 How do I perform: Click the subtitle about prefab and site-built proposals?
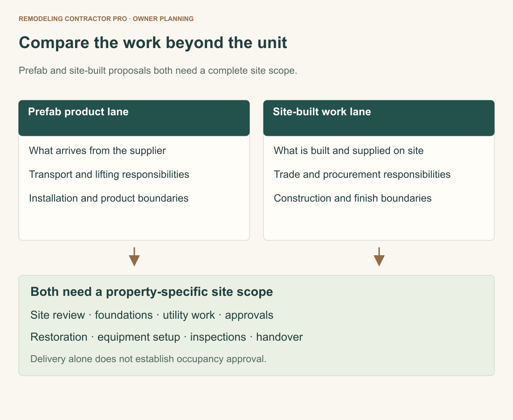(x=158, y=71)
